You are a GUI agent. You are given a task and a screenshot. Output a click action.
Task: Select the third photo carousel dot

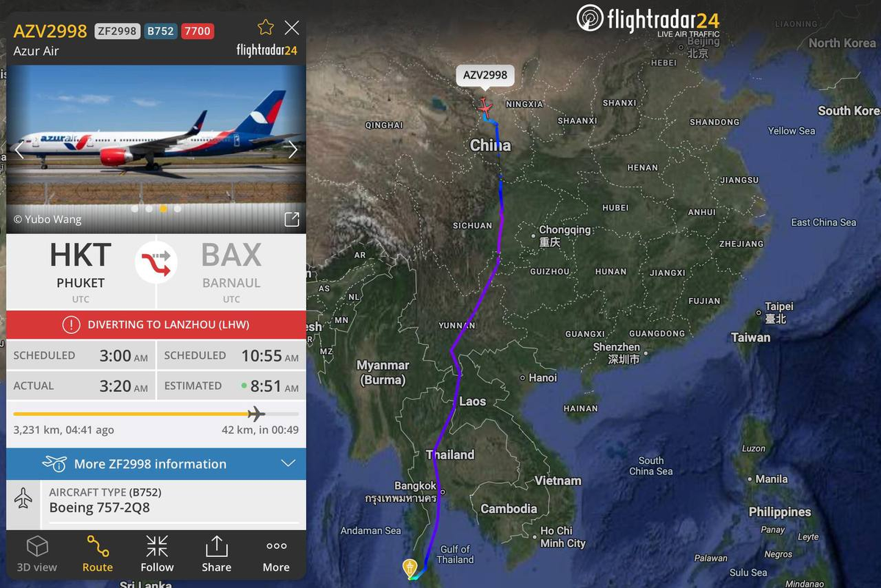point(163,208)
